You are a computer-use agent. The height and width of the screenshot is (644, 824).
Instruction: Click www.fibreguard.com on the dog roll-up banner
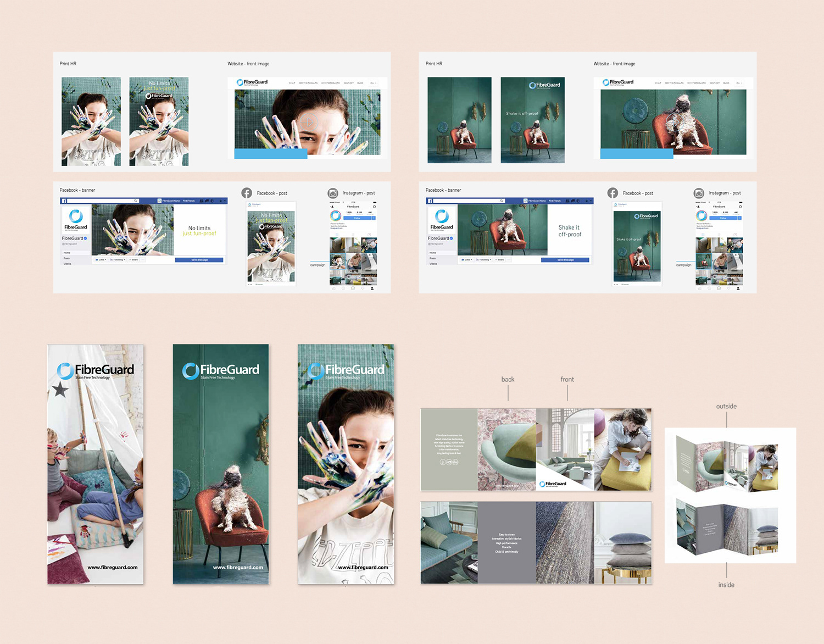coord(238,568)
